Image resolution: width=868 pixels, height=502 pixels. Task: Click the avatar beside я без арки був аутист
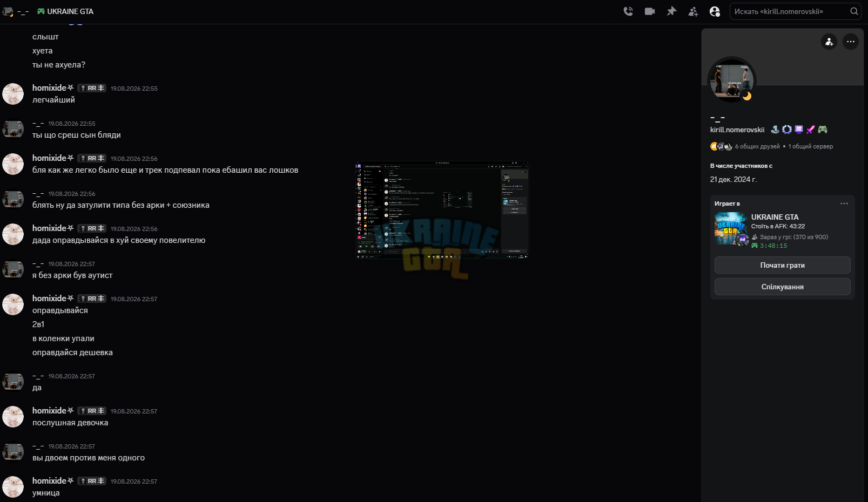(x=13, y=269)
